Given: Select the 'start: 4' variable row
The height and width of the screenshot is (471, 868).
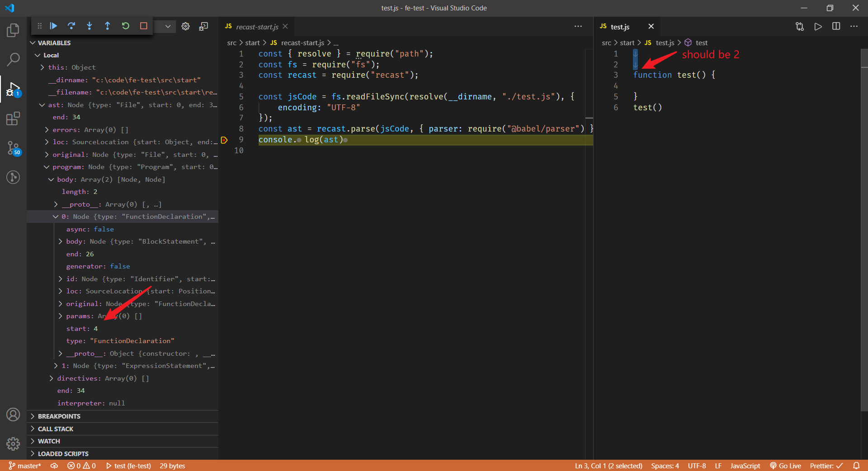Looking at the screenshot, I should click(x=123, y=329).
